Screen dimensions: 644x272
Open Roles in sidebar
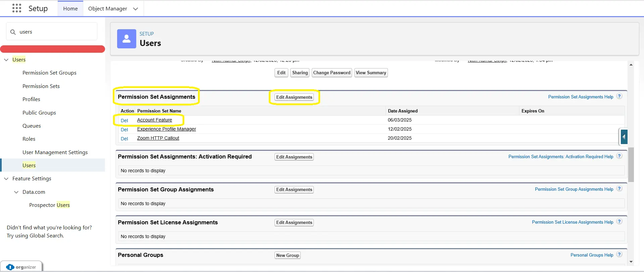(x=29, y=139)
